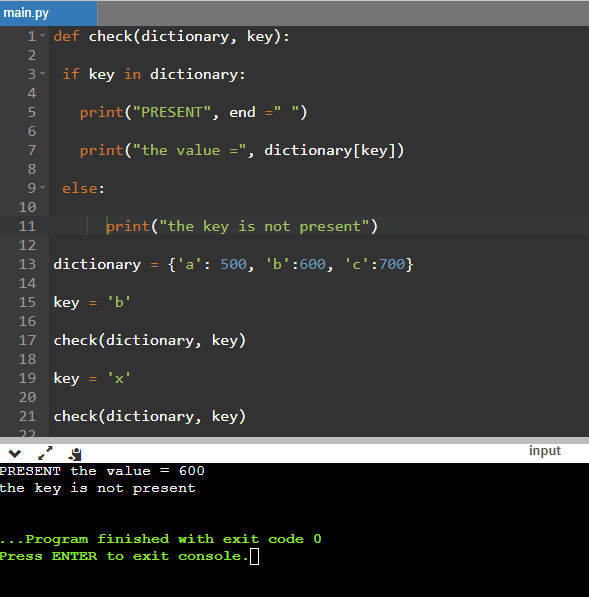This screenshot has width=589, height=597.
Task: Click the empty tab bar area beside main.py
Action: [x=343, y=13]
